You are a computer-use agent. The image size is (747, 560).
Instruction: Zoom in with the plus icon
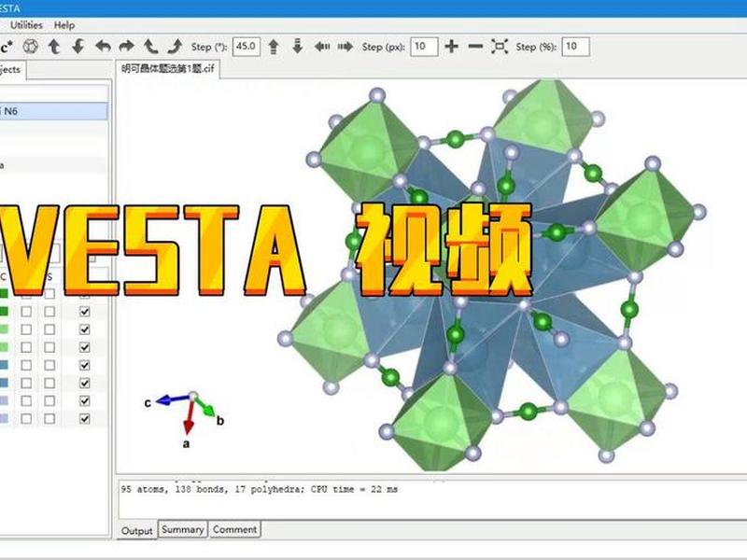coord(451,47)
